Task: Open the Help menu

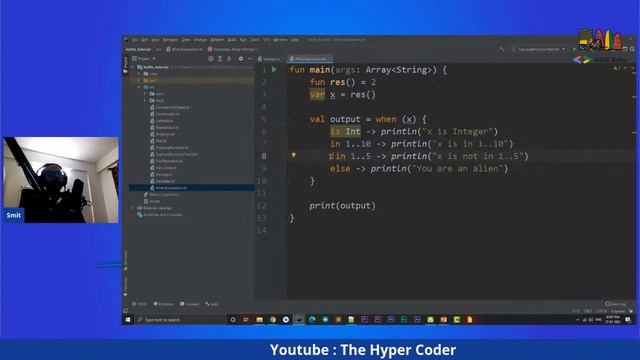Action: (295, 40)
